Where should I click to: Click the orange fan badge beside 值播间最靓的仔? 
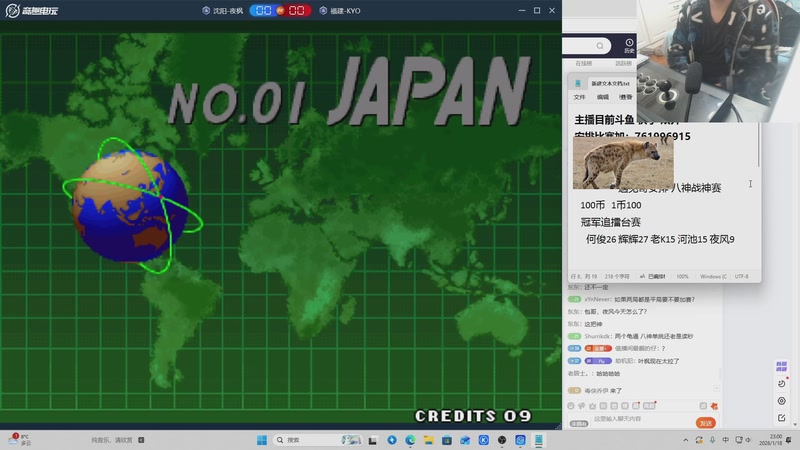tap(598, 348)
